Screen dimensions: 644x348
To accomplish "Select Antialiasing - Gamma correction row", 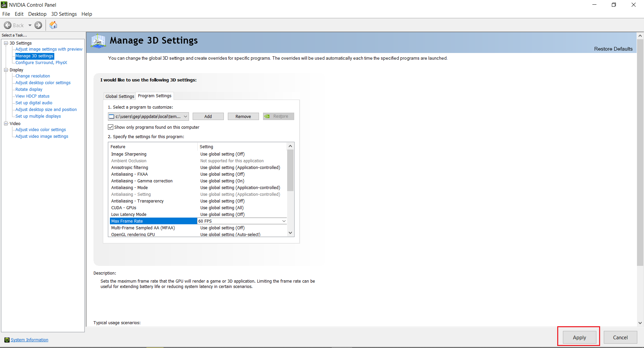I will (x=198, y=181).
